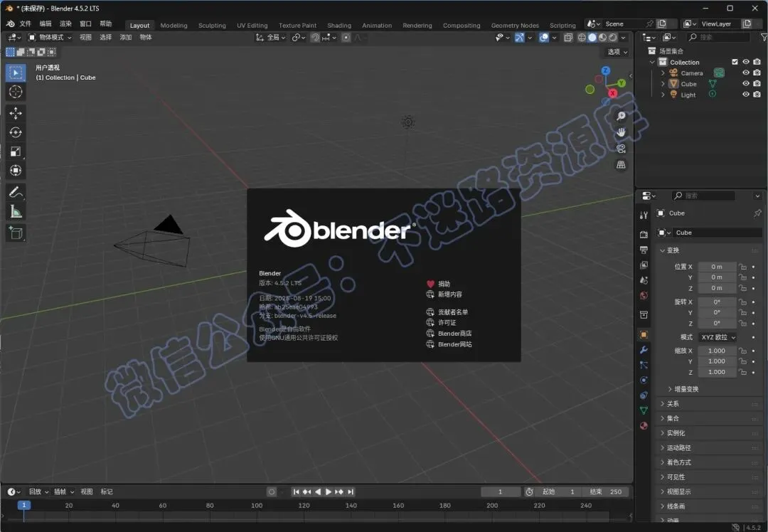Open What's New link on splash
This screenshot has height=532, width=768.
click(444, 294)
